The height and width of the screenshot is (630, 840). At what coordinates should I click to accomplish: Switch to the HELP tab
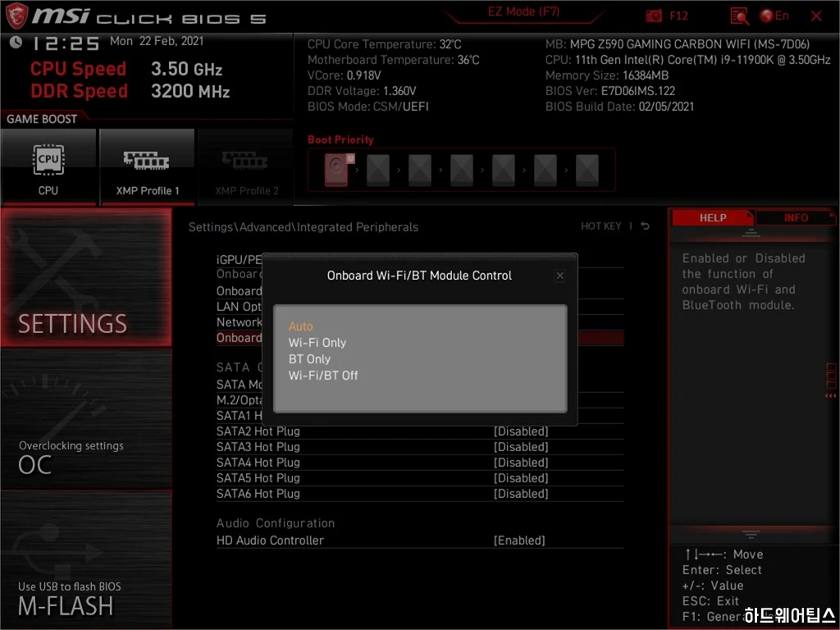tap(713, 217)
